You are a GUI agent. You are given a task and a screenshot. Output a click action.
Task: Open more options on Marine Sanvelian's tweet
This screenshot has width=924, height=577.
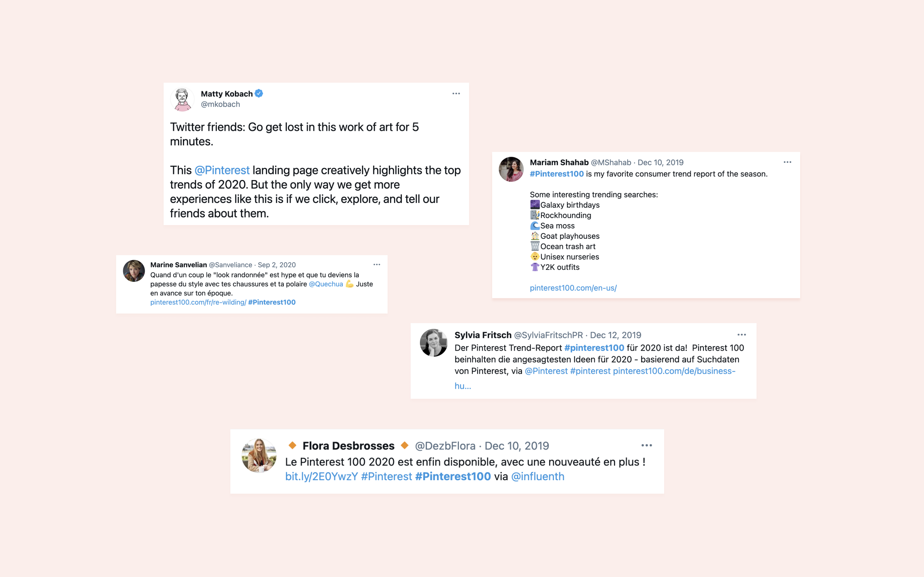(x=376, y=264)
